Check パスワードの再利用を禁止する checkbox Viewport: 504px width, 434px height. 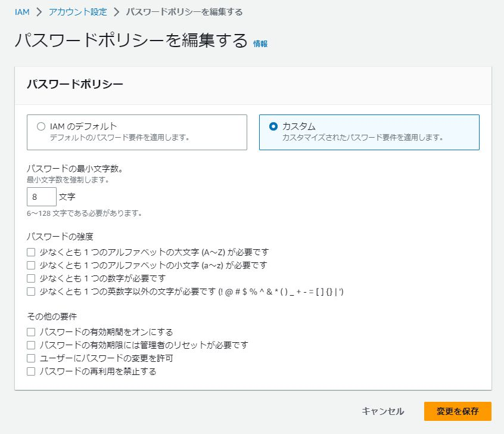(x=31, y=371)
